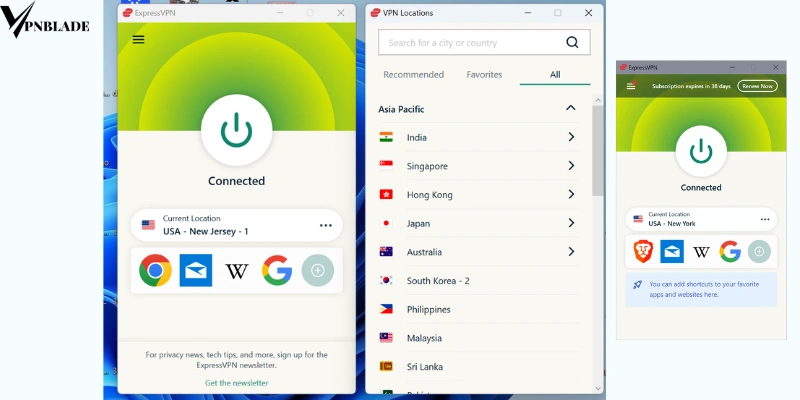The width and height of the screenshot is (800, 400).
Task: Select Singapore in locations list
Action: point(479,166)
